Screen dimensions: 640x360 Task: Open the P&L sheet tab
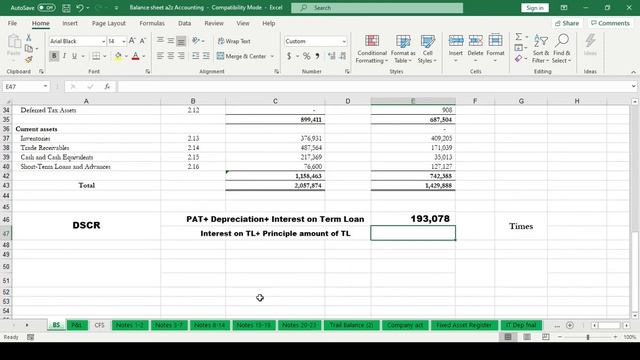[77, 325]
